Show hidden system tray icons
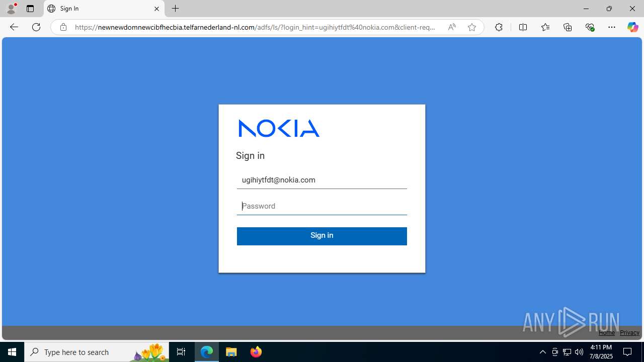 (x=542, y=352)
